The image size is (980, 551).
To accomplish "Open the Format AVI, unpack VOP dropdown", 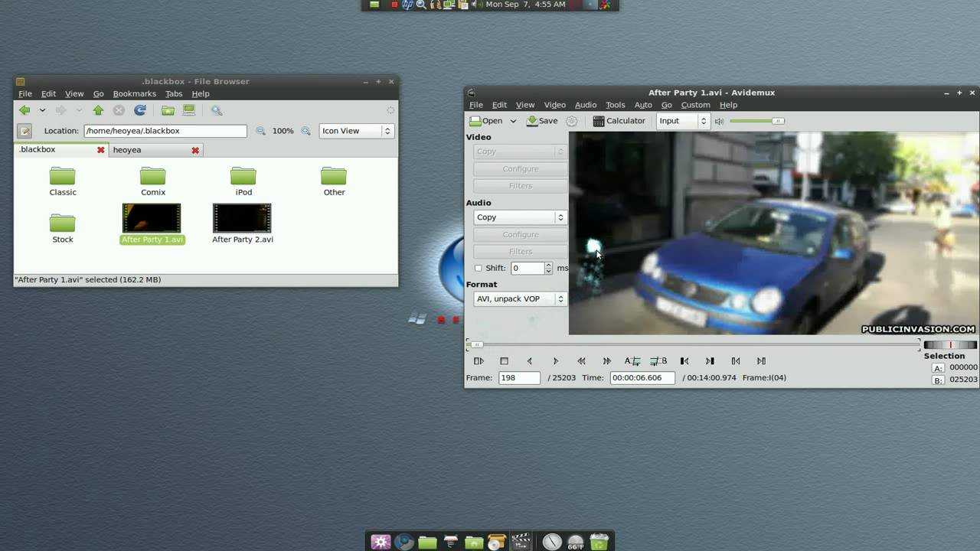I will [x=519, y=299].
